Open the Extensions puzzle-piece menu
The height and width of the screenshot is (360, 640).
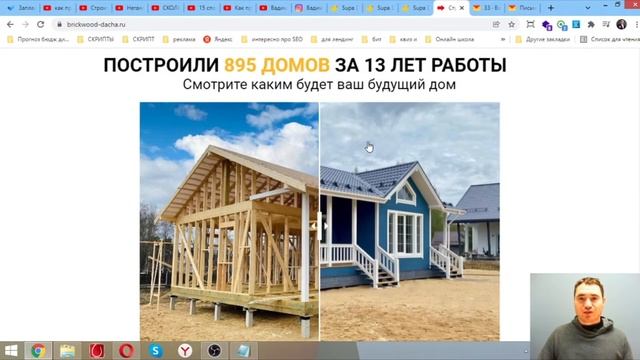[591, 24]
